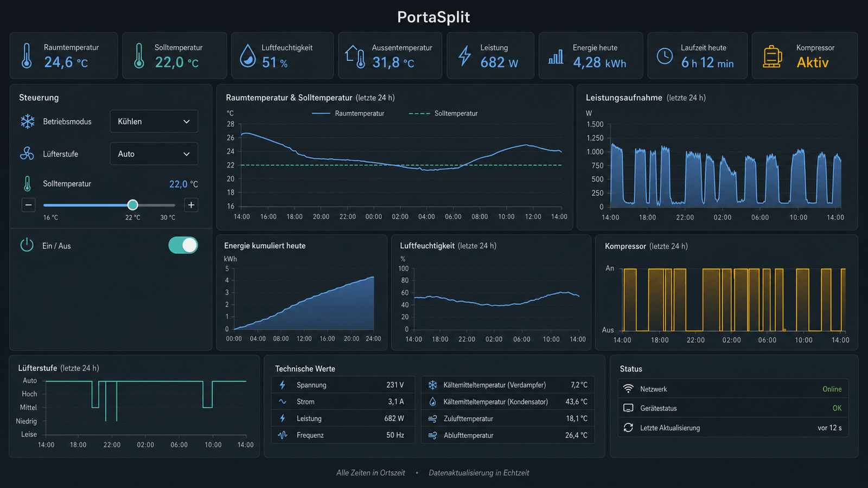
Task: Click the Kondensator temperature 43,6 °C
Action: (x=577, y=402)
